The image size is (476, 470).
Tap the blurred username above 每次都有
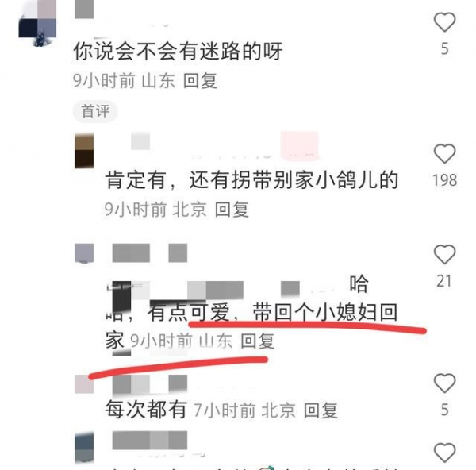(150, 384)
